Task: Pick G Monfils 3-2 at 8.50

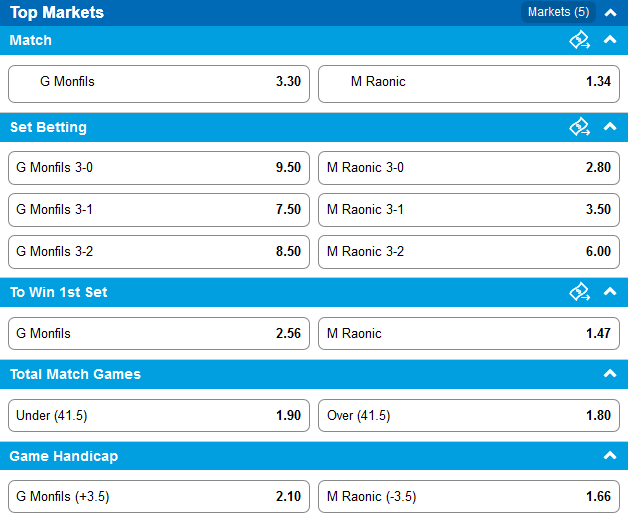Action: click(x=159, y=252)
